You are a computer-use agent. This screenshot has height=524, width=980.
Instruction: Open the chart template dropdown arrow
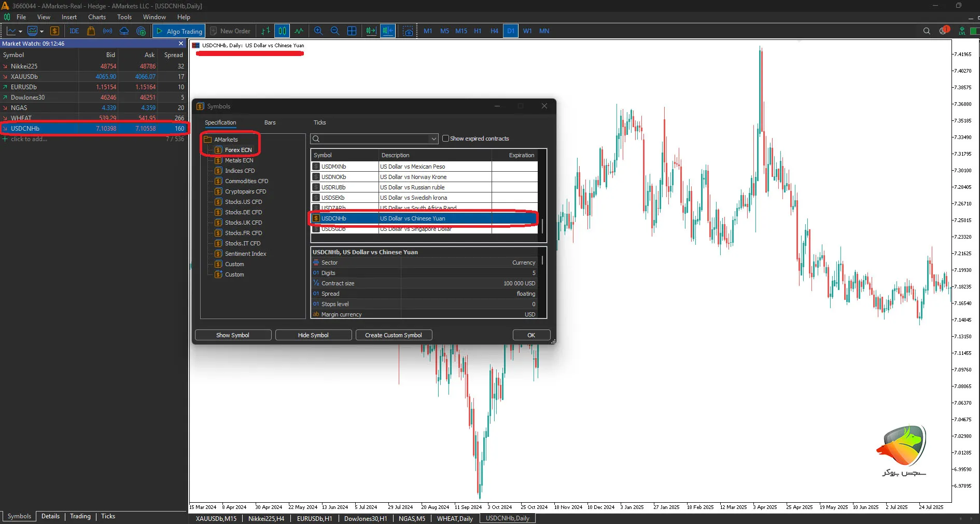[42, 31]
